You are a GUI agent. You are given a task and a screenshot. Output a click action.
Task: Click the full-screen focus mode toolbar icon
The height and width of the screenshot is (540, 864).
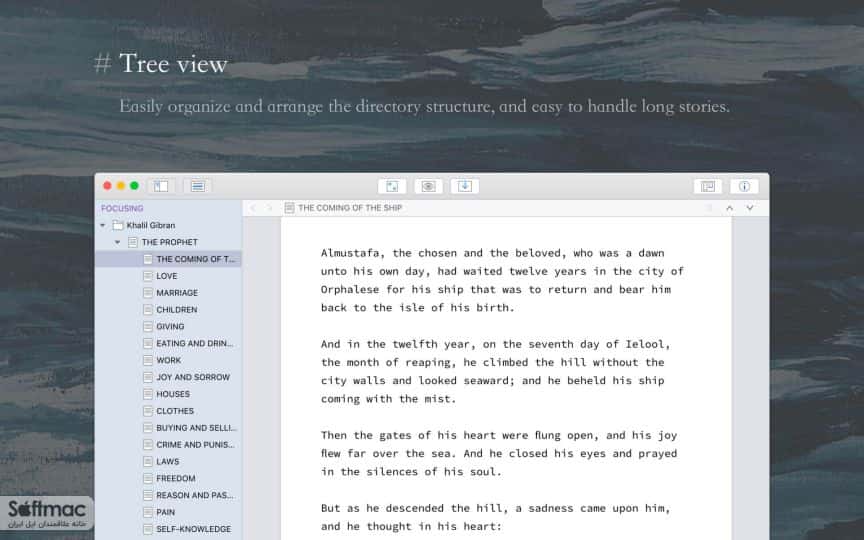point(392,186)
